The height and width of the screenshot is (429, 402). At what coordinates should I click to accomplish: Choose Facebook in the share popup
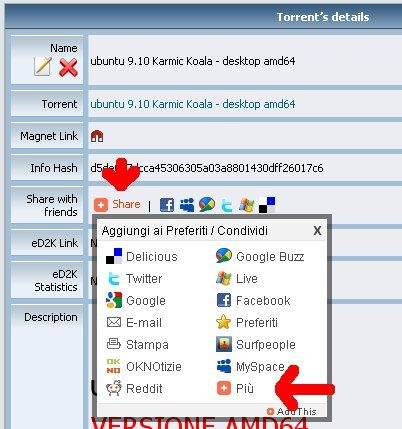click(253, 301)
